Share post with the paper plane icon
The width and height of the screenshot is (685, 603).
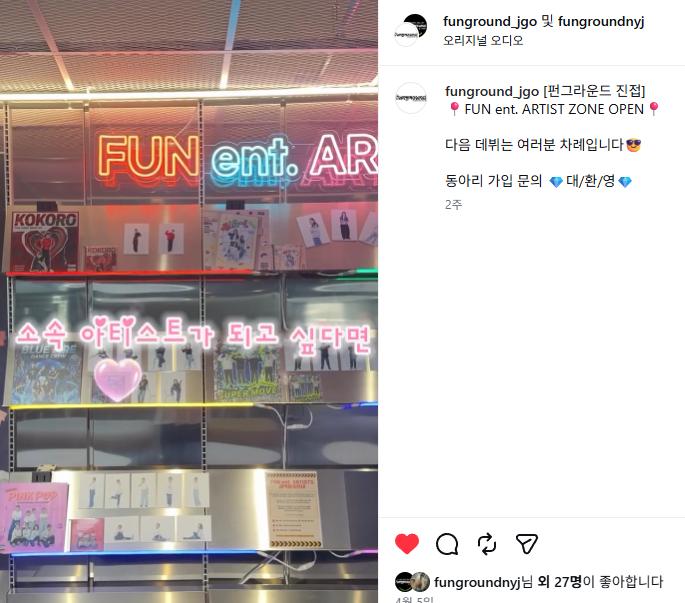point(526,544)
